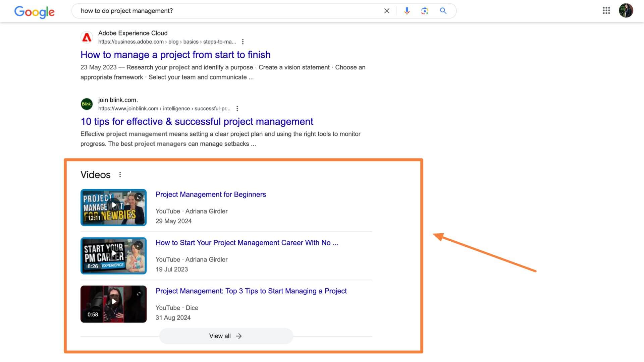
Task: Click the Google logo
Action: [34, 12]
